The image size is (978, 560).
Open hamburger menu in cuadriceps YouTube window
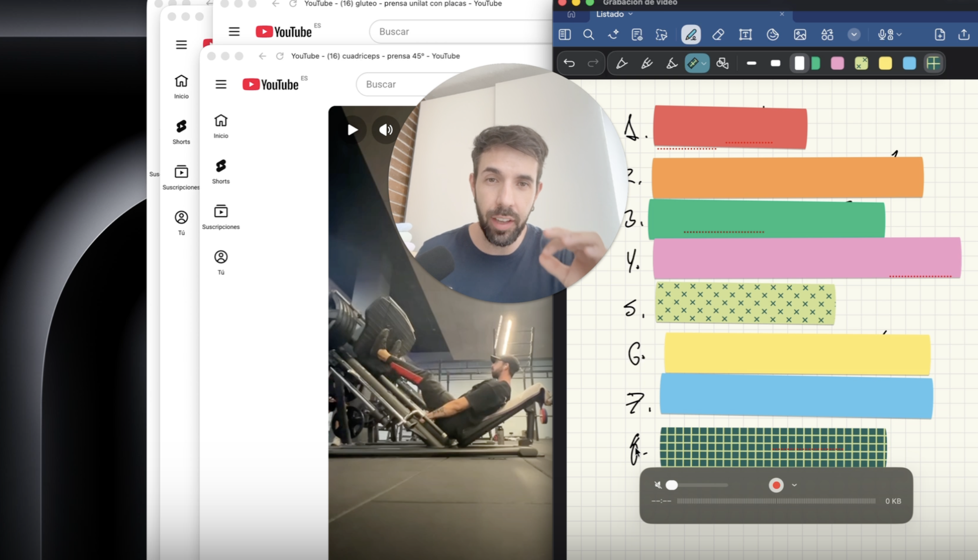pyautogui.click(x=221, y=84)
